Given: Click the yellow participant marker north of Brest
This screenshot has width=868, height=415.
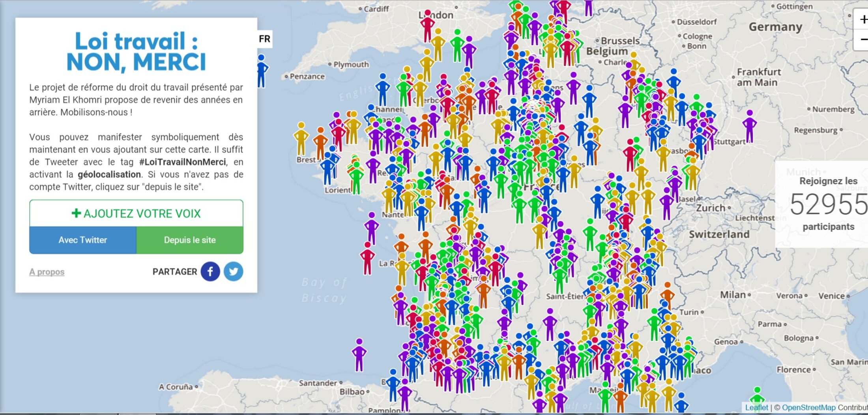Looking at the screenshot, I should click(301, 138).
